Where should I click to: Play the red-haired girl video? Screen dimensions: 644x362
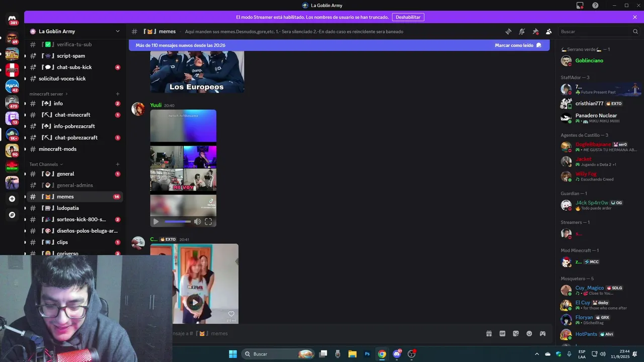pos(195,302)
